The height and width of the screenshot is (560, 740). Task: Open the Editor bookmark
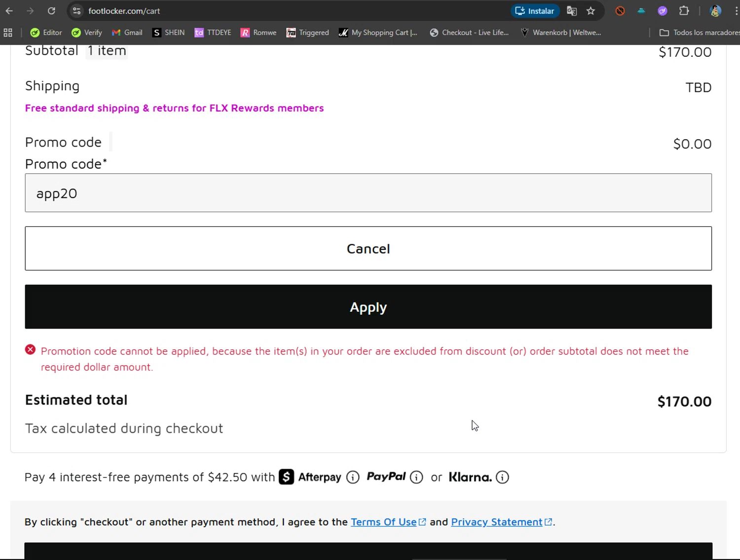tap(46, 33)
